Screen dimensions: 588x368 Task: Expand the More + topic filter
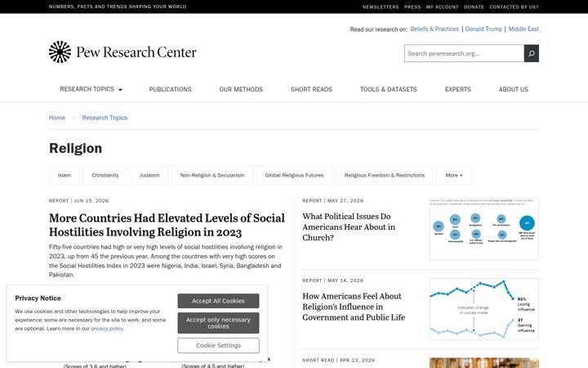454,175
